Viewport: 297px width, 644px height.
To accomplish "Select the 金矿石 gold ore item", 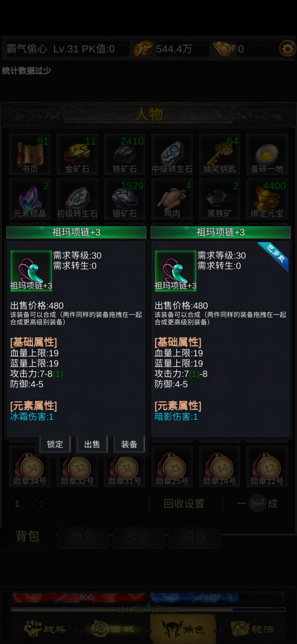I will tap(77, 154).
